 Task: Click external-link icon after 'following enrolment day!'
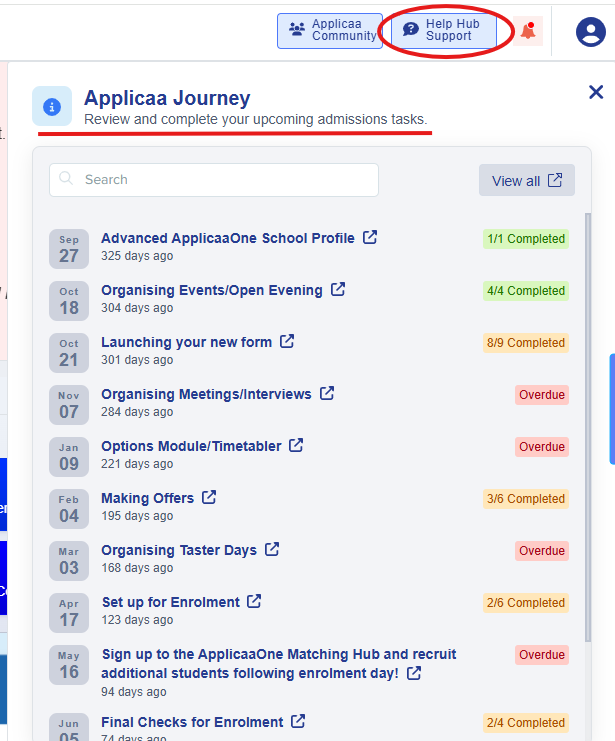tap(414, 673)
